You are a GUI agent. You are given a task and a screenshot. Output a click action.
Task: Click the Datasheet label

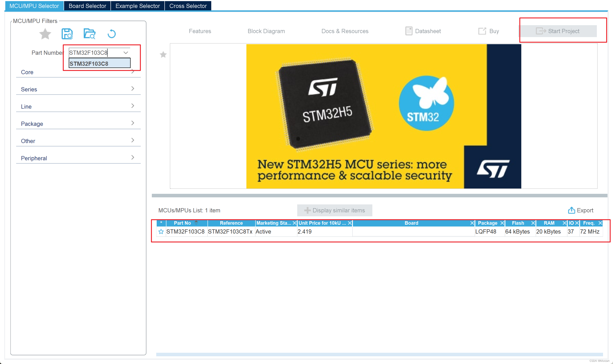(428, 31)
